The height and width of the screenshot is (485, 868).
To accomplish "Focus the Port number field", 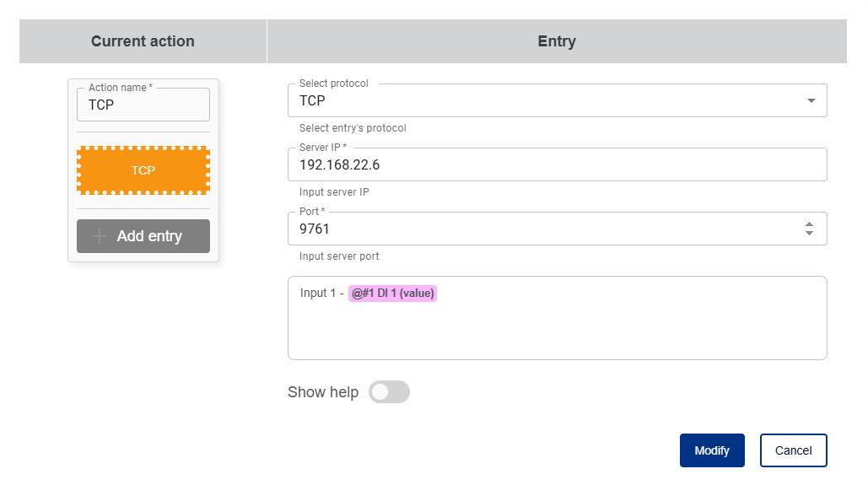I will coord(540,229).
